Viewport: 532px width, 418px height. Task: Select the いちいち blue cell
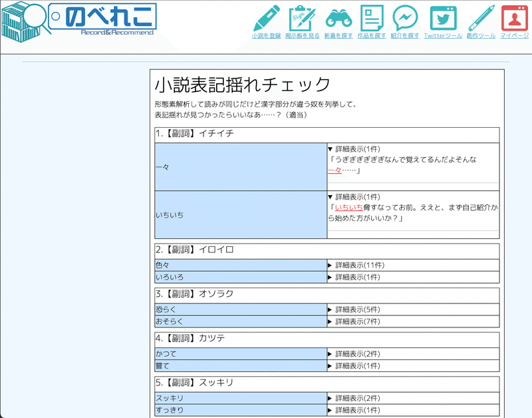click(241, 214)
